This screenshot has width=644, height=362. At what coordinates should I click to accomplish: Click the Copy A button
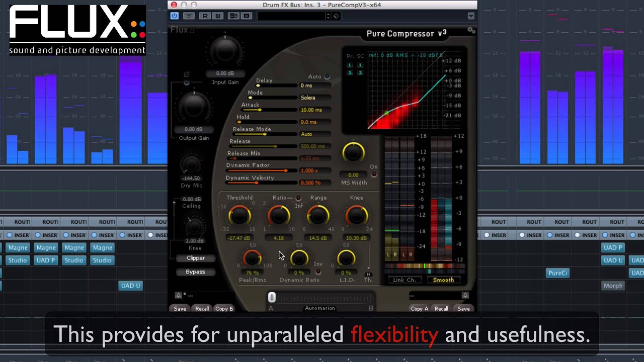(x=420, y=308)
